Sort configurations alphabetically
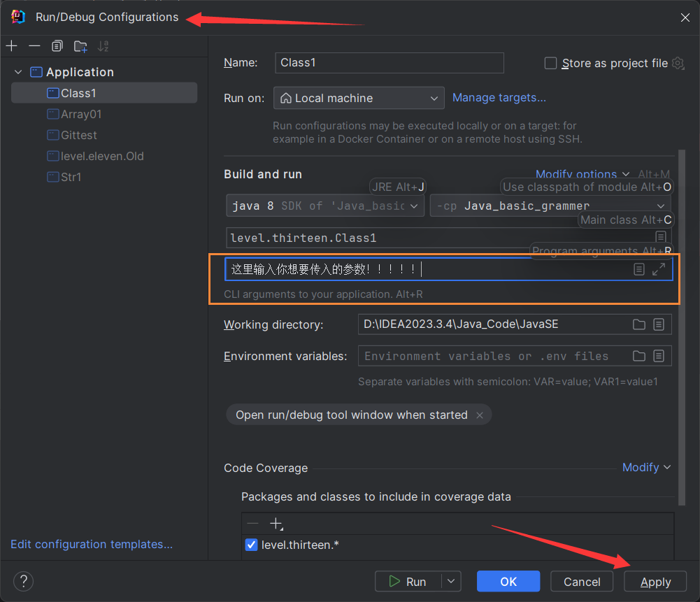This screenshot has height=602, width=700. coord(103,46)
